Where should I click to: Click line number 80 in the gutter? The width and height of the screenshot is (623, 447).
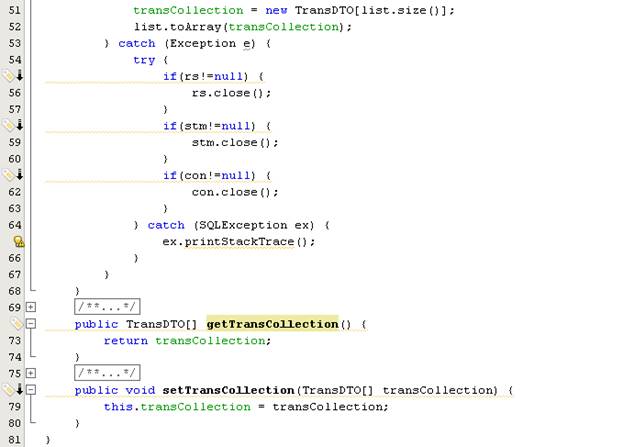pyautogui.click(x=15, y=423)
